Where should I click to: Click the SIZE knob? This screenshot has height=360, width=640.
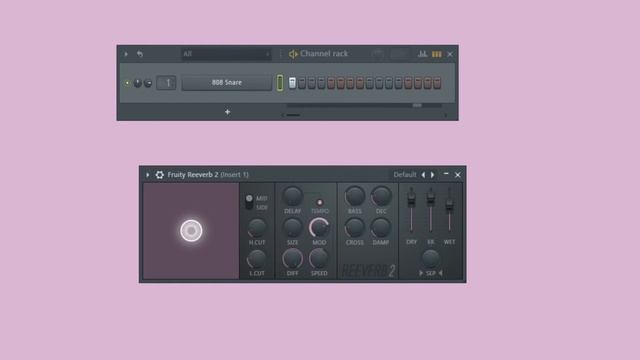click(292, 228)
